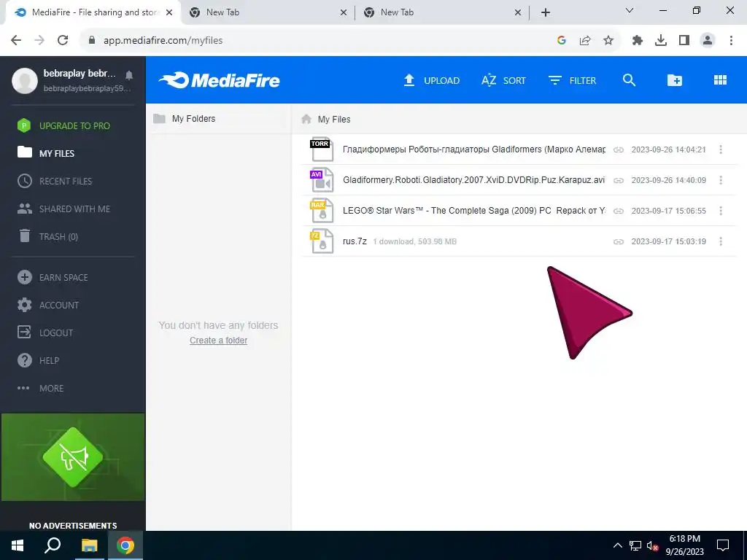Open options menu for Гладиформеры torrent file
This screenshot has height=560, width=747.
(721, 149)
